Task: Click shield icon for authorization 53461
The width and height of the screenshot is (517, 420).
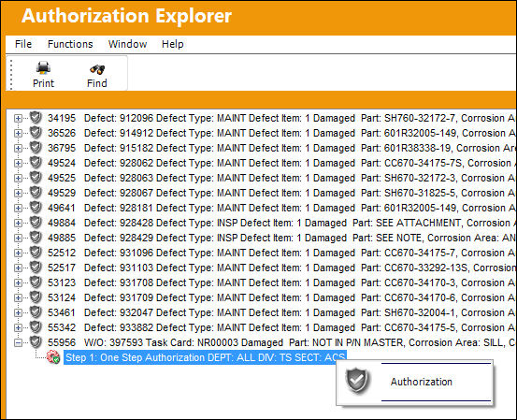Action: [x=36, y=312]
